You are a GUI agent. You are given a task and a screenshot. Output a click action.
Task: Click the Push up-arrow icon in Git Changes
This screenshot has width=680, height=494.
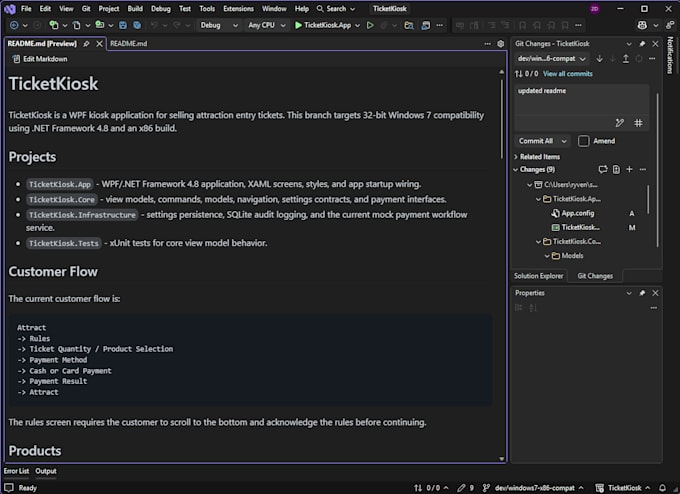[625, 59]
